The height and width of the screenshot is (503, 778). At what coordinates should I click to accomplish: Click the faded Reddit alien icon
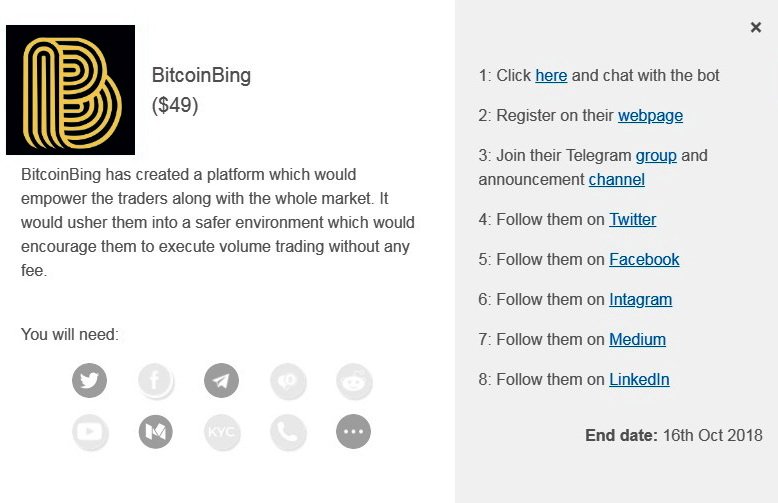[354, 381]
